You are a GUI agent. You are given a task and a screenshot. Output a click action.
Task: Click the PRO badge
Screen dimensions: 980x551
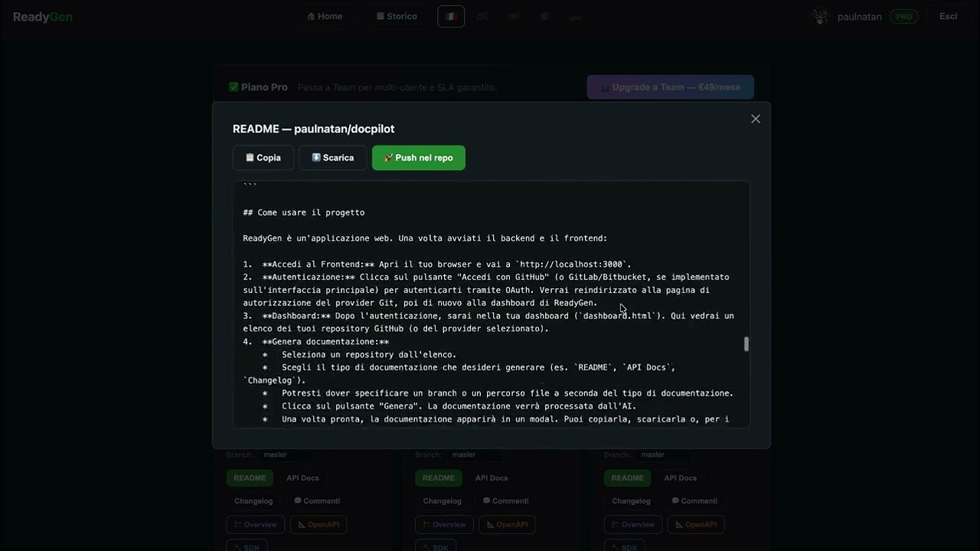[x=904, y=16]
